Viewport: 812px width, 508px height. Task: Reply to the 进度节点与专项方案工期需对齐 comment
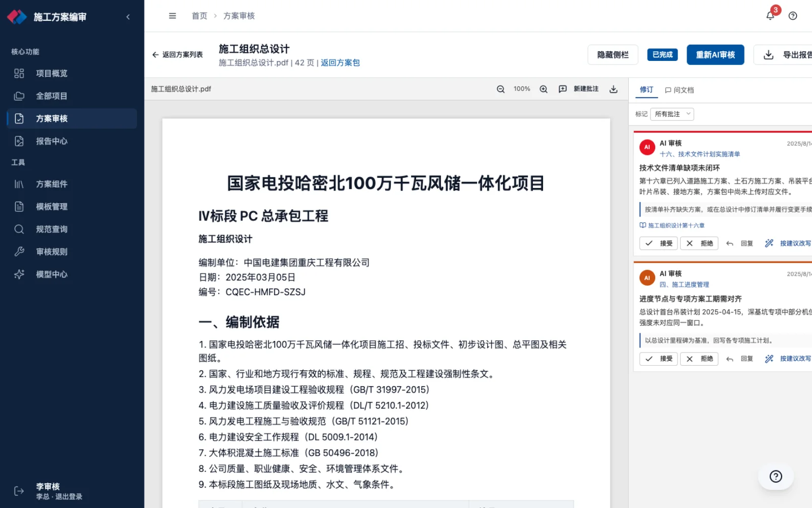739,359
